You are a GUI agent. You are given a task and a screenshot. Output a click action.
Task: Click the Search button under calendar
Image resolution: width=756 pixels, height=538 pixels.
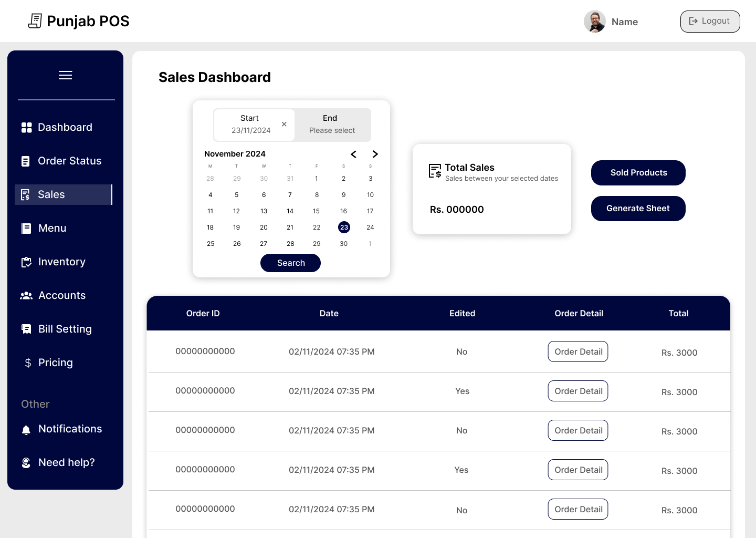click(x=290, y=263)
